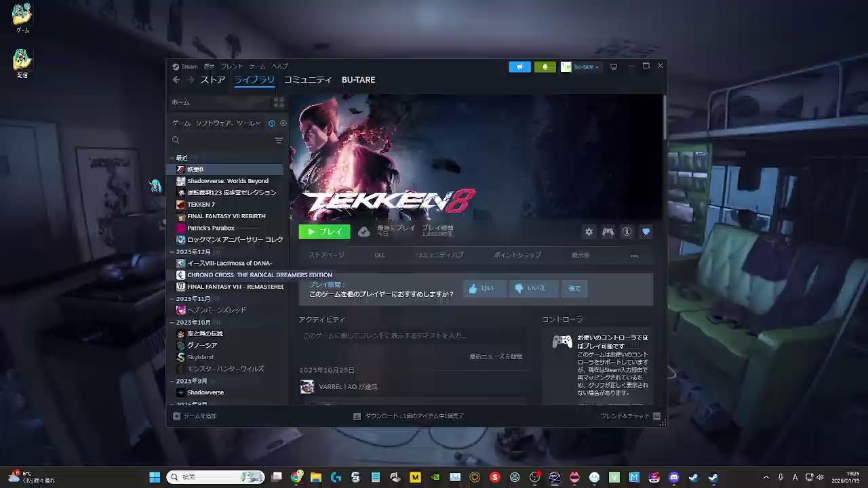Open advanced filter settings icon

click(279, 140)
